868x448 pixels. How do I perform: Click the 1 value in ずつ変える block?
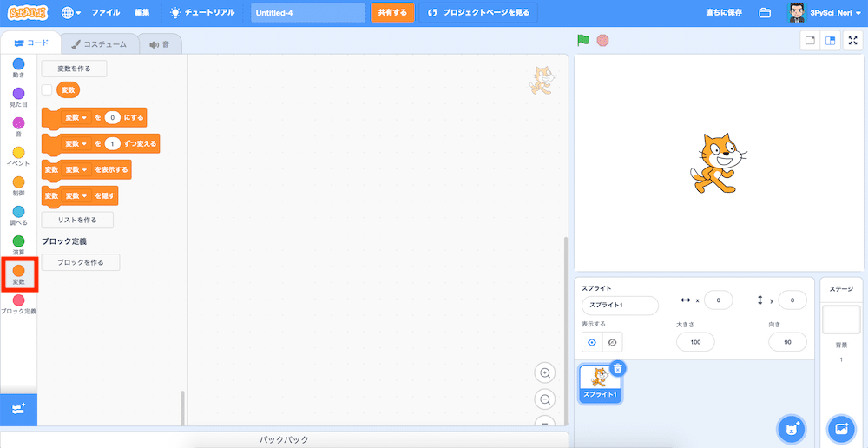(112, 143)
